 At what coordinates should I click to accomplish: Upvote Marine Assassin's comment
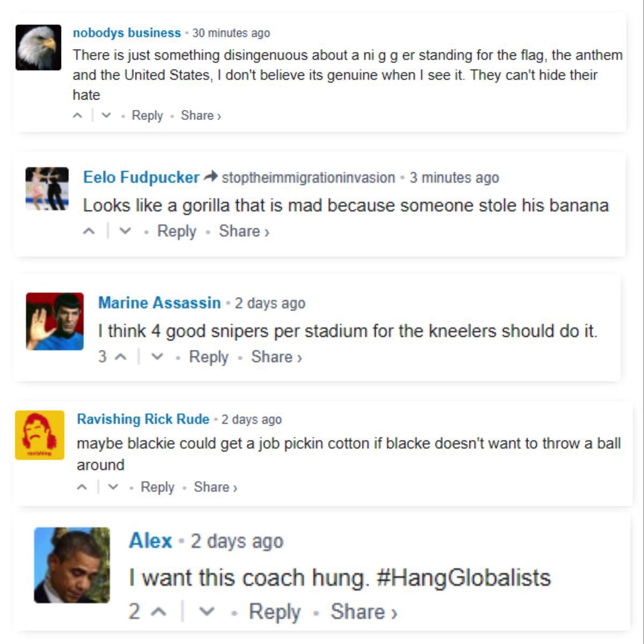point(121,357)
